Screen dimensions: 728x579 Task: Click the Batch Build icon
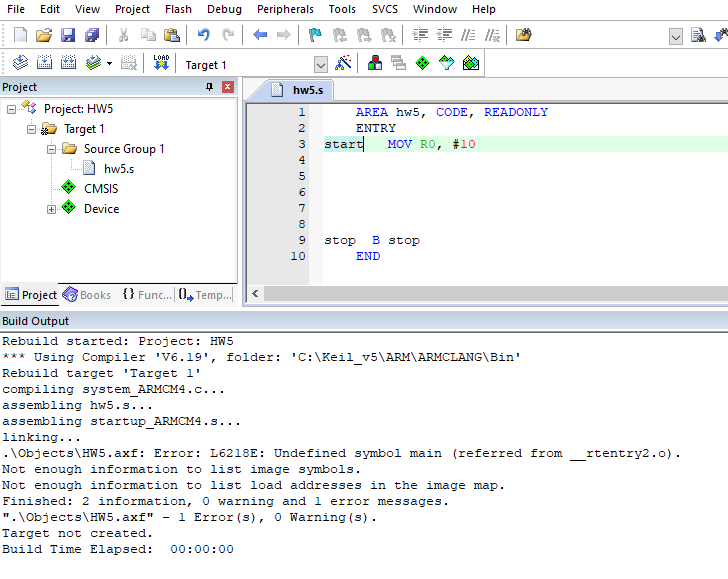point(93,62)
